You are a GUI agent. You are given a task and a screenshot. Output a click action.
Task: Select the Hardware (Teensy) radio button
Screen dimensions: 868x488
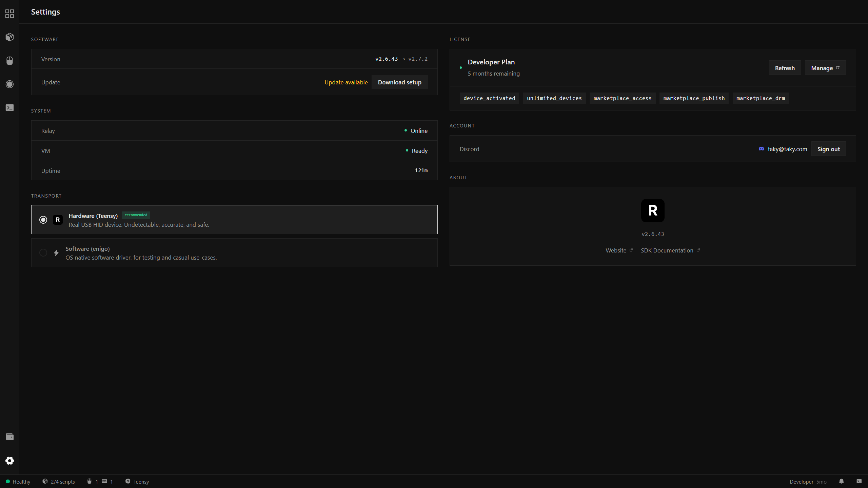43,220
